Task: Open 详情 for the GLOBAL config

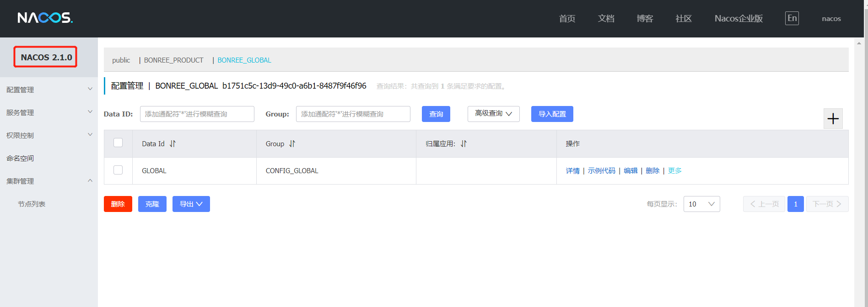Action: 572,170
